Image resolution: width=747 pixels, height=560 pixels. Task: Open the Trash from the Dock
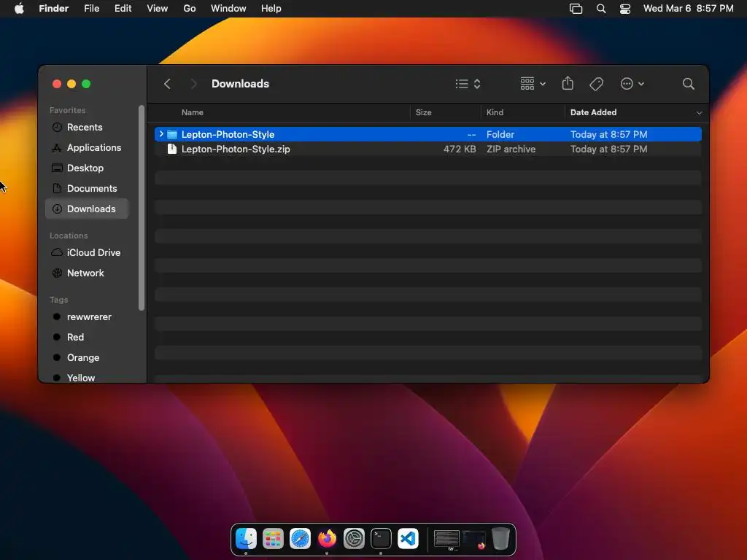pyautogui.click(x=500, y=539)
